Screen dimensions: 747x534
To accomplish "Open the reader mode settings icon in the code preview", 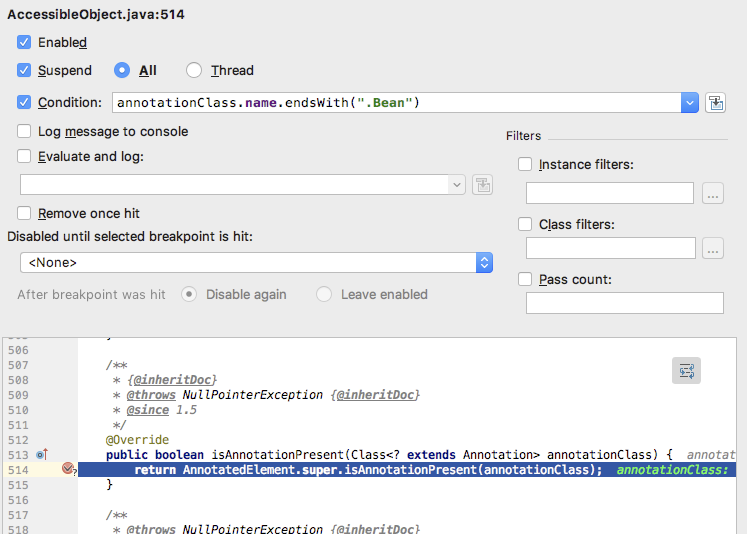I will [686, 371].
